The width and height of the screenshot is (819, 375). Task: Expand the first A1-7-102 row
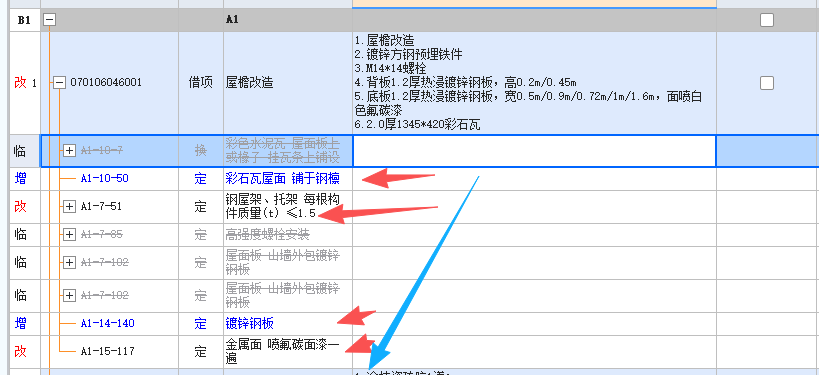point(69,262)
